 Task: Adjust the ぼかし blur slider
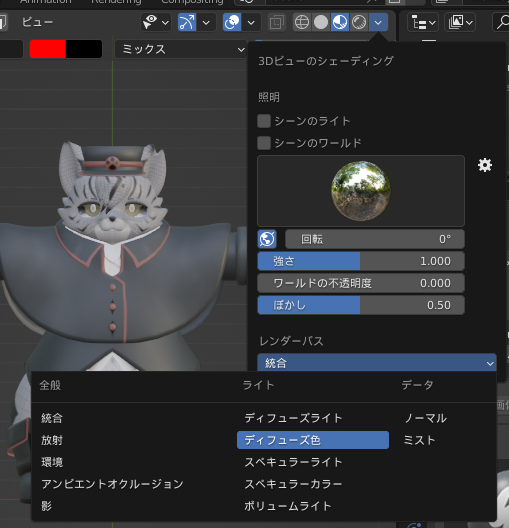coord(361,305)
